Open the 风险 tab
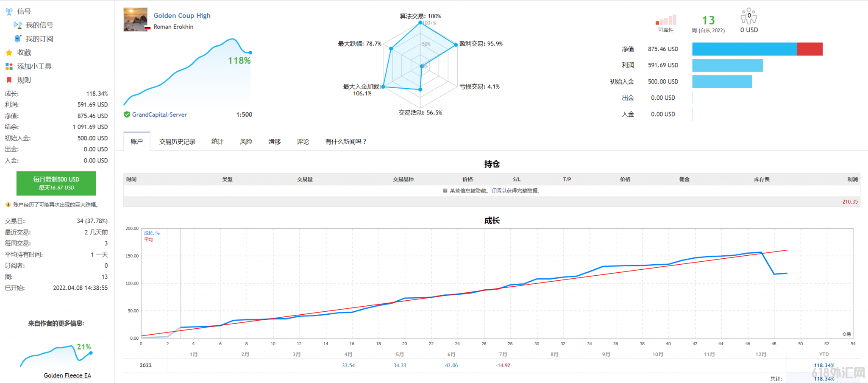This screenshot has width=868, height=383. click(246, 142)
